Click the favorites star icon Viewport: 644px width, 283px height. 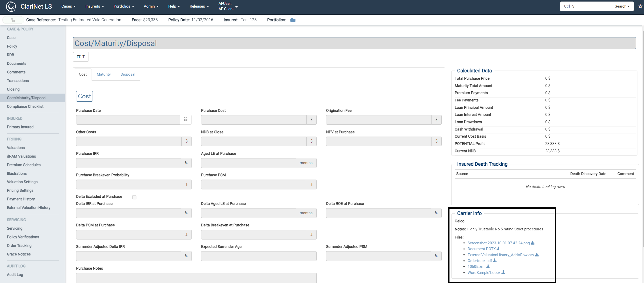[x=640, y=6]
